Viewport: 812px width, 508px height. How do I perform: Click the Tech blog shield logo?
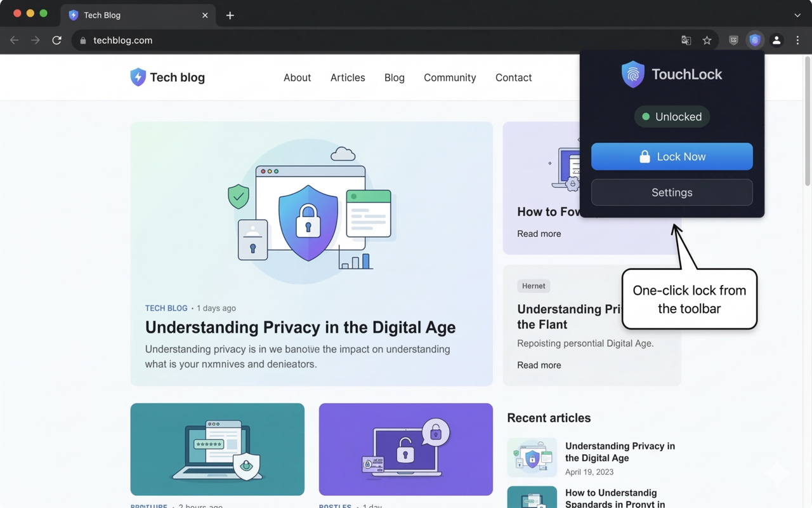click(x=138, y=77)
